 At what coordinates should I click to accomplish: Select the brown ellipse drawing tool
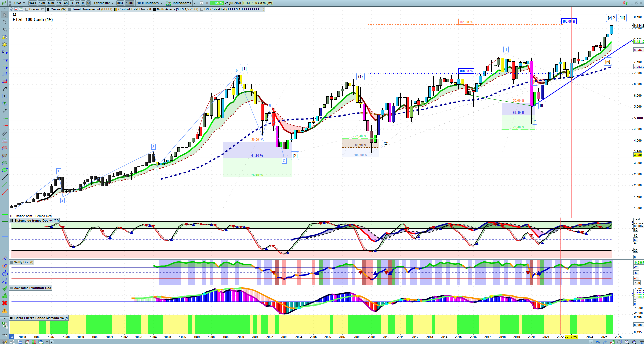[5, 155]
